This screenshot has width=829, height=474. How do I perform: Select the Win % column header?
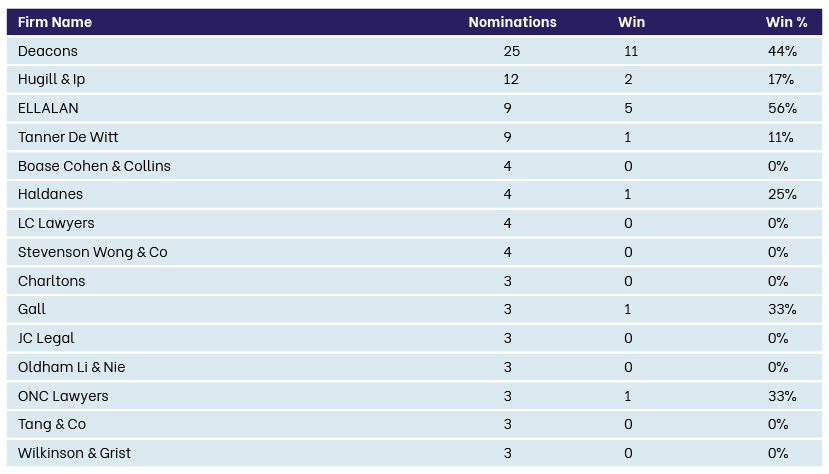click(786, 22)
